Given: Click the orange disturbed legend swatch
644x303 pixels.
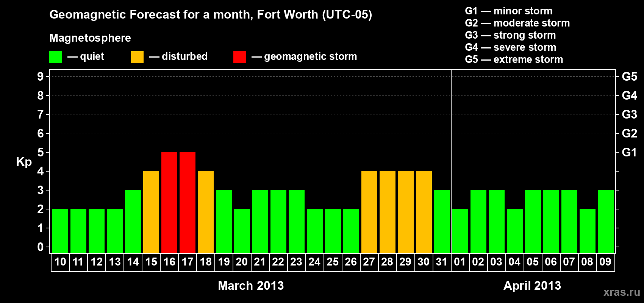Looking at the screenshot, I should click(x=138, y=57).
